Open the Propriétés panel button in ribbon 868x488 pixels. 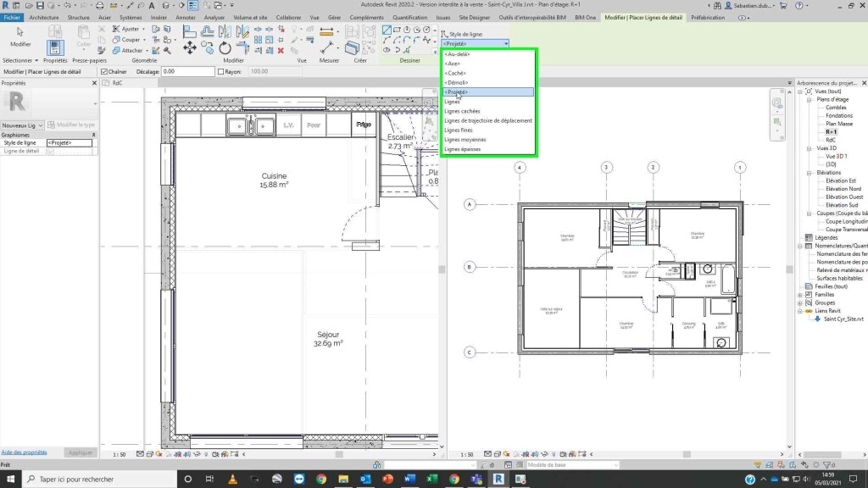[55, 47]
